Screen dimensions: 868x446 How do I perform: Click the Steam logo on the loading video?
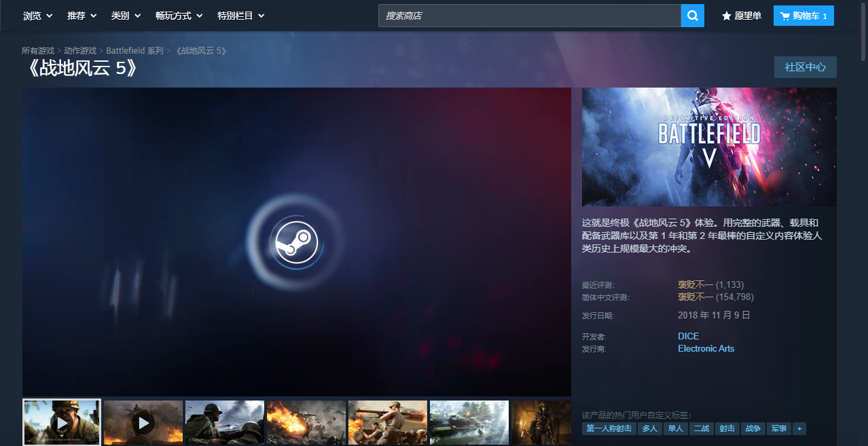(x=296, y=242)
